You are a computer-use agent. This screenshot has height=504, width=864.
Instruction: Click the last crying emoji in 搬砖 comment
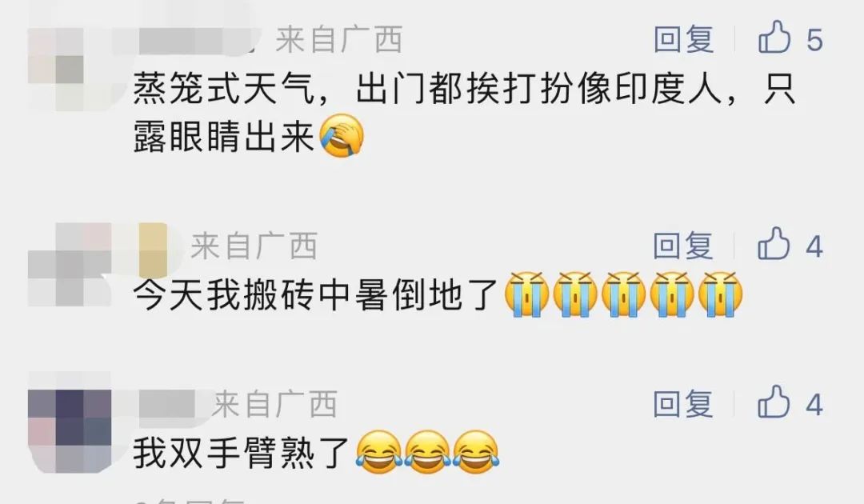(x=720, y=294)
